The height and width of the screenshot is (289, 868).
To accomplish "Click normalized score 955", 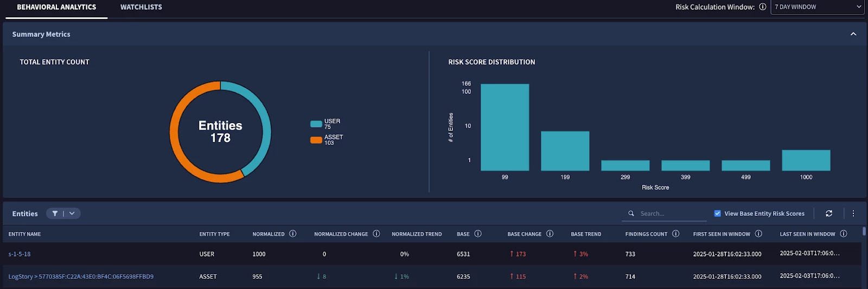I will pyautogui.click(x=257, y=277).
